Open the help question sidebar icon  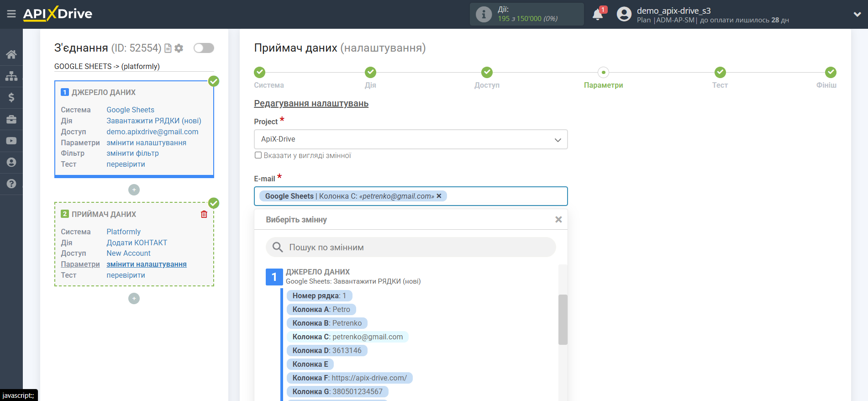(11, 184)
